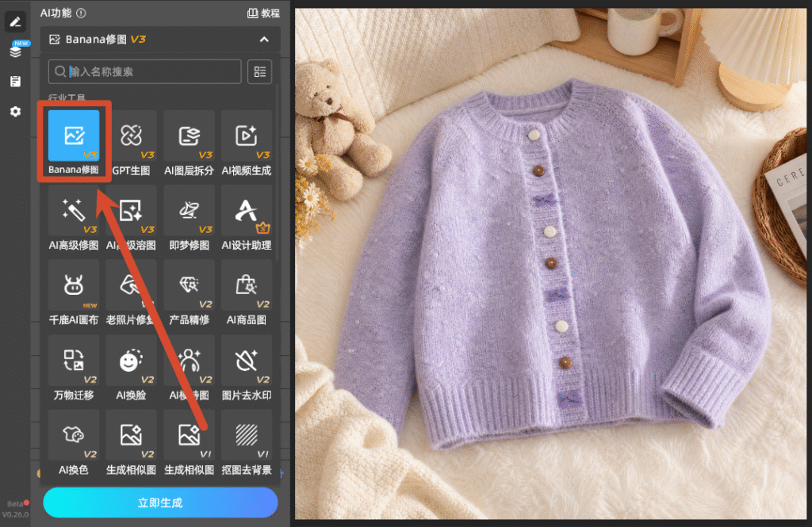Open the Banana修图 V3 tool selector
Image resolution: width=812 pixels, height=527 pixels.
(160, 40)
